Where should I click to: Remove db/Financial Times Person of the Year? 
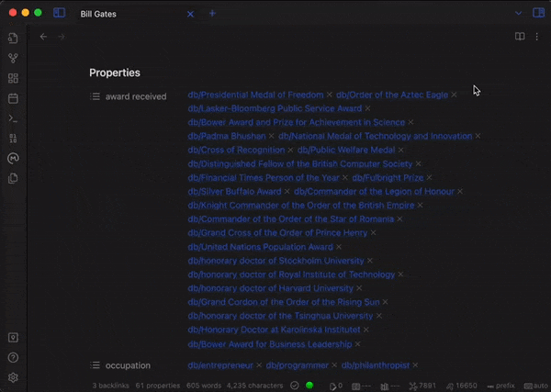point(345,178)
